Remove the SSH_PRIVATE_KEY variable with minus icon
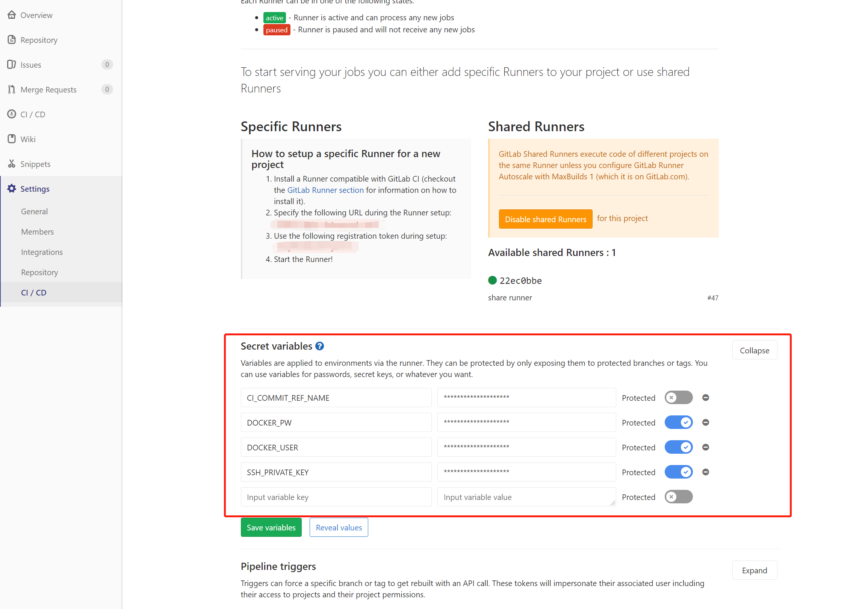 pos(705,472)
